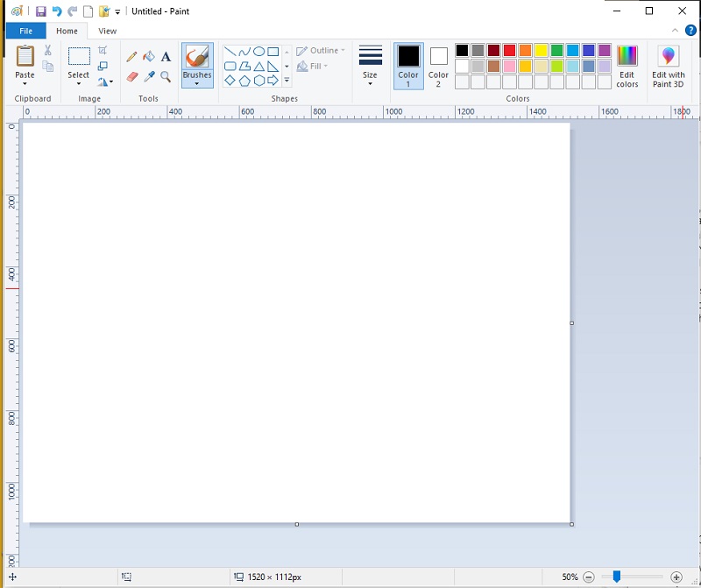The image size is (701, 588).
Task: Expand the Outline options
Action: click(321, 50)
